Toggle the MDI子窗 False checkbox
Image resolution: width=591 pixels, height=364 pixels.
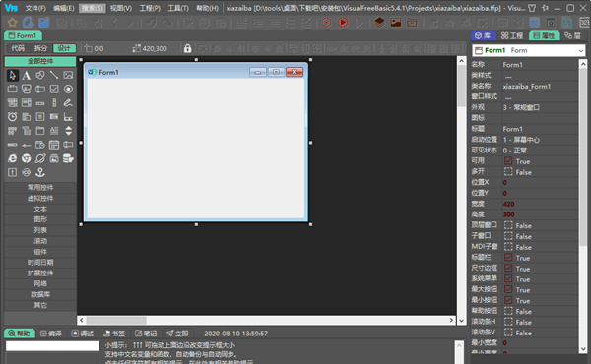pos(508,247)
